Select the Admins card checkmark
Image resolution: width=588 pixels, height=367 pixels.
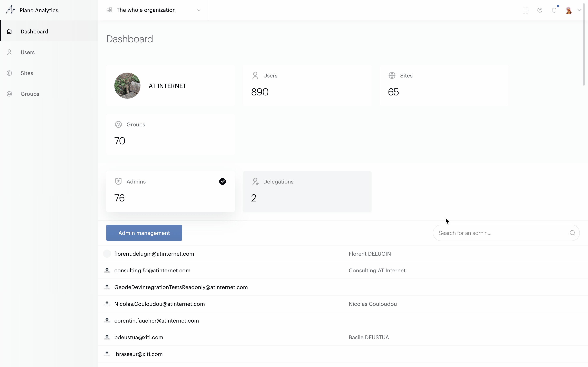click(x=222, y=181)
